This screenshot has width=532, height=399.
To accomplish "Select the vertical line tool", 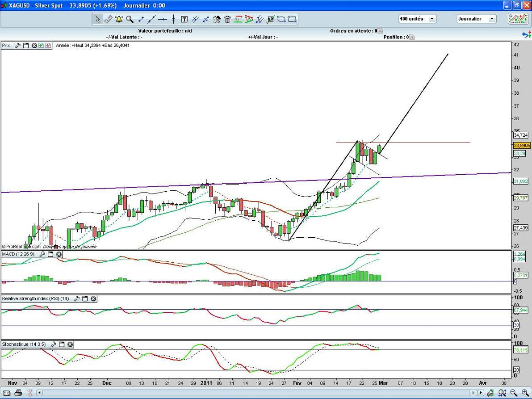I will [x=173, y=19].
